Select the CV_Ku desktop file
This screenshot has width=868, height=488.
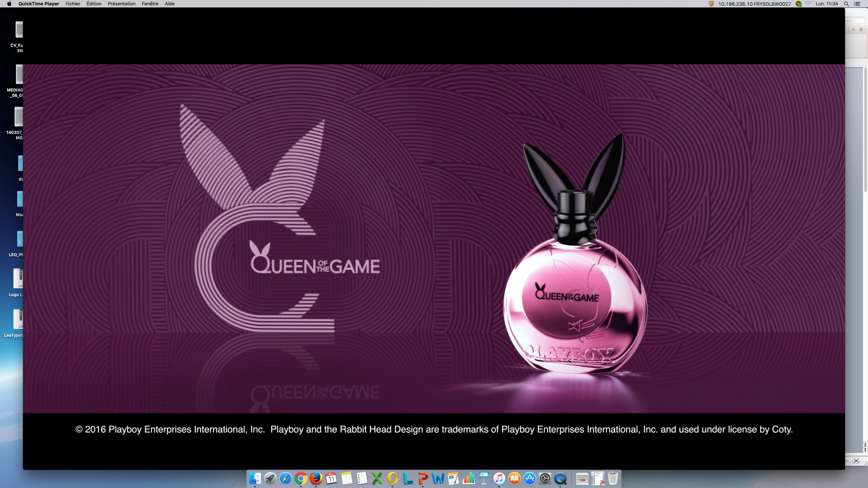(18, 37)
